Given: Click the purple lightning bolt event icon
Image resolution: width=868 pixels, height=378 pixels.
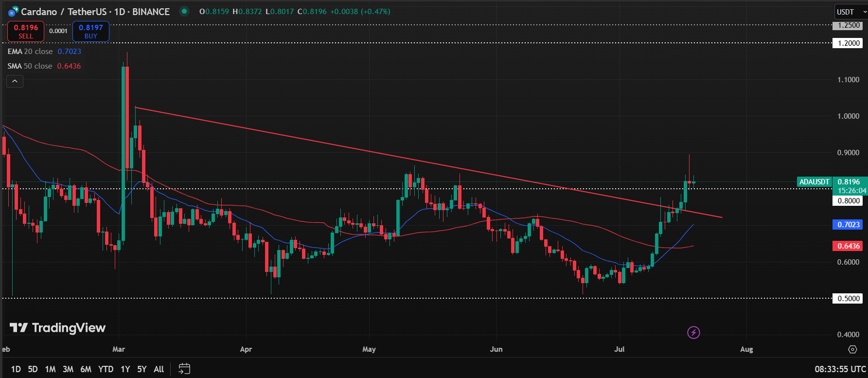Looking at the screenshot, I should tap(693, 333).
